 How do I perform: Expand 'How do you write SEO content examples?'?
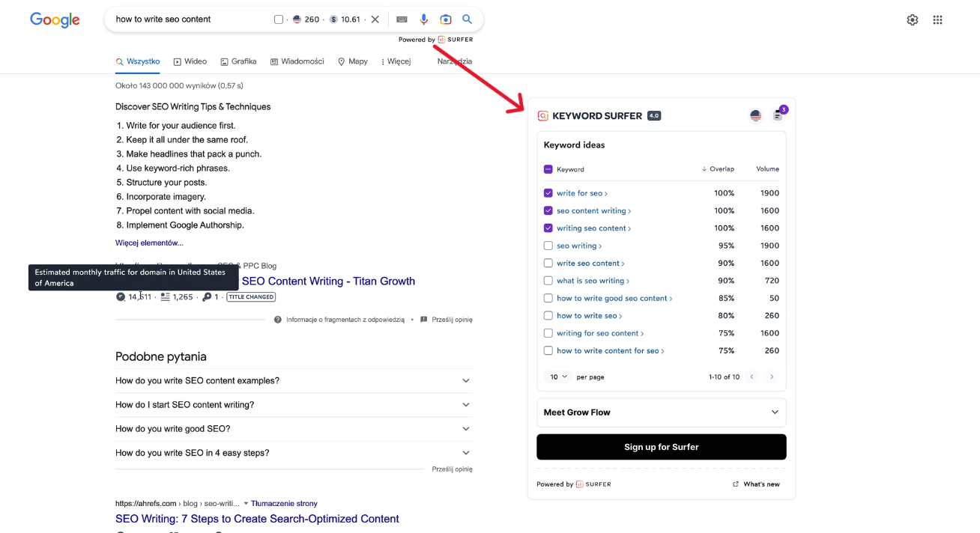[x=294, y=380]
